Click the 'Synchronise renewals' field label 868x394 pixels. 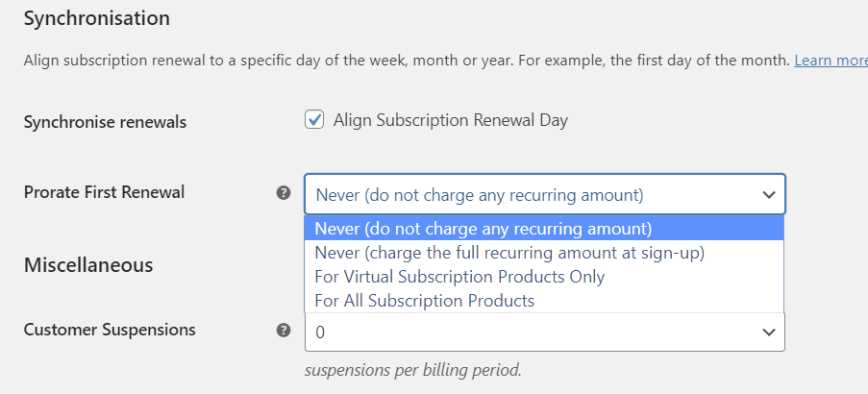(x=105, y=122)
